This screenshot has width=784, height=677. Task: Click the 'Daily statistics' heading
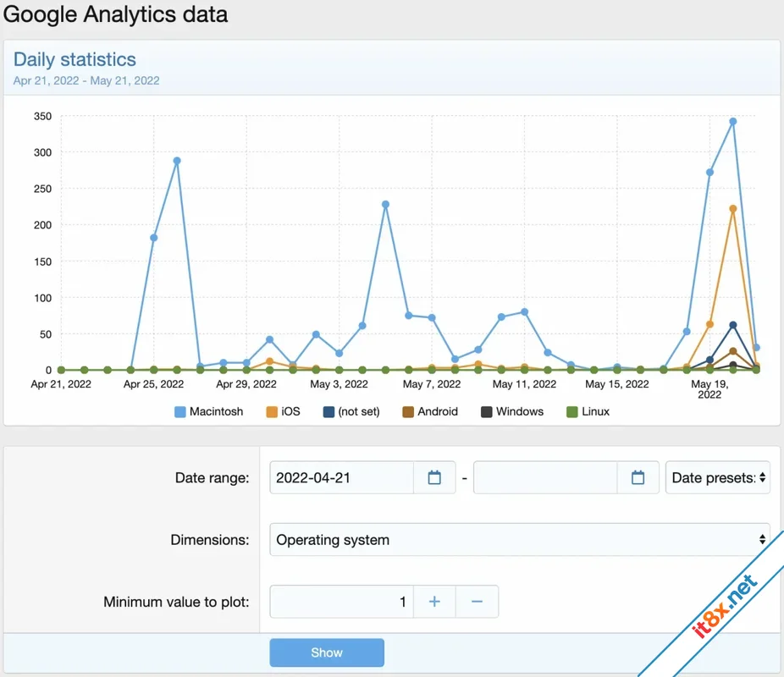[x=75, y=59]
